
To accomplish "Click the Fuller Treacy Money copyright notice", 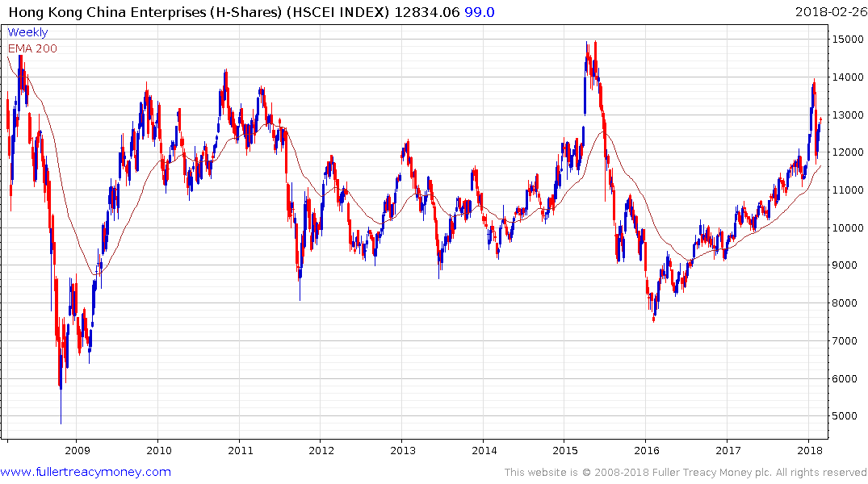I will (686, 473).
